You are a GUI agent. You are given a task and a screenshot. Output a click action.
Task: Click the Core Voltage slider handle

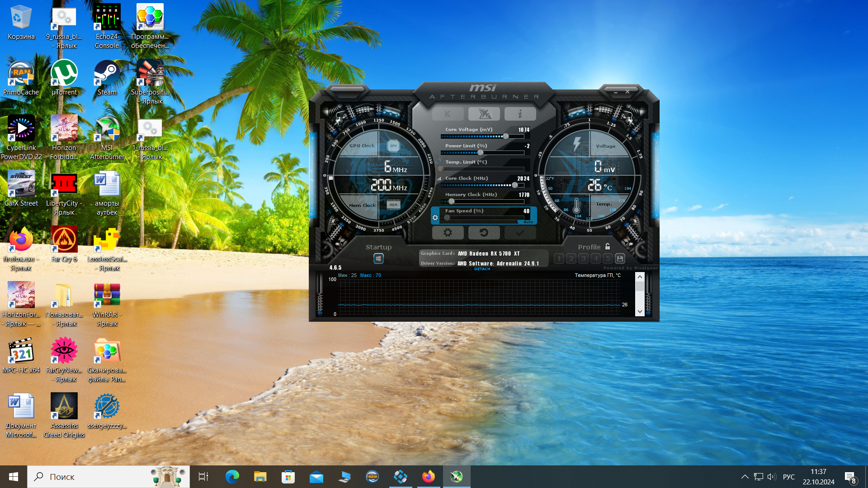(x=506, y=136)
